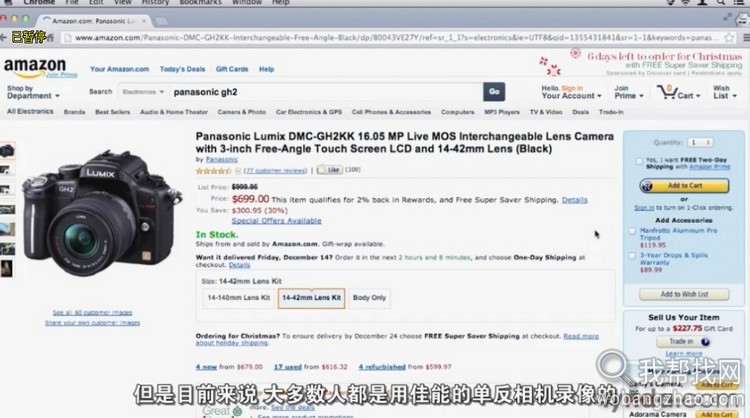
Task: Open Your Amazon.com link
Action: coord(119,69)
